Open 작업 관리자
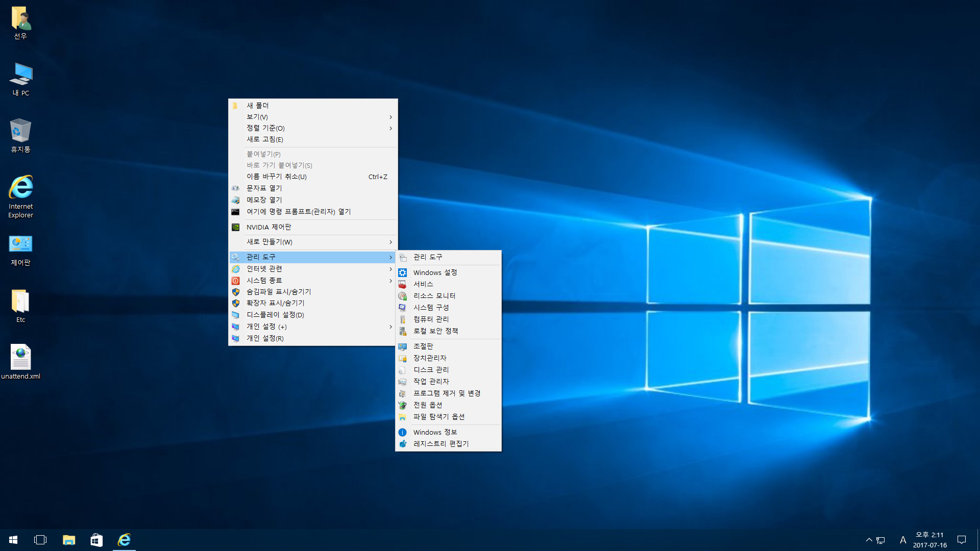Viewport: 980px width, 551px height. click(x=448, y=382)
